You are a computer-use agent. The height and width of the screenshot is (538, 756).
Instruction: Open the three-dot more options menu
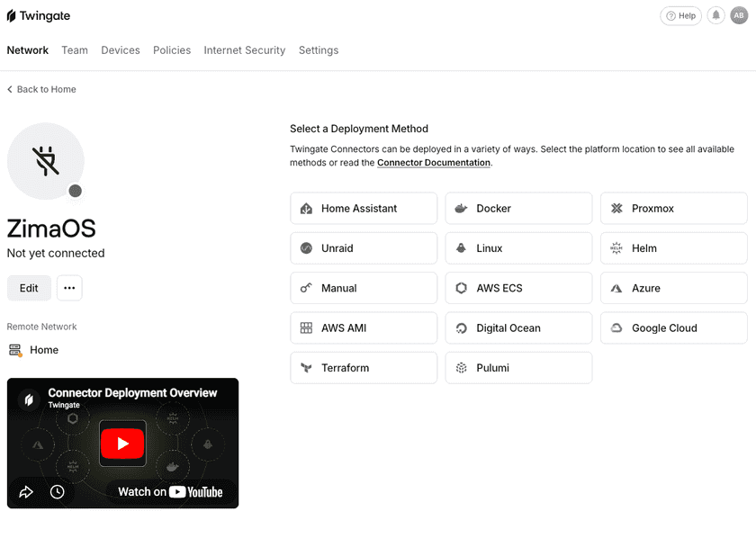(69, 288)
